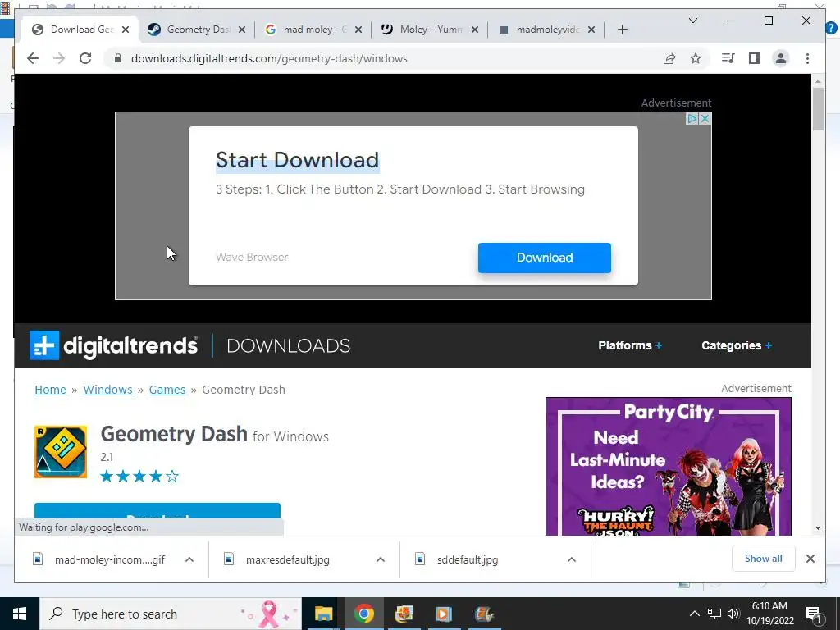Screen dimensions: 840x630
Task: Follow the Games breadcrumb link
Action: pos(167,390)
